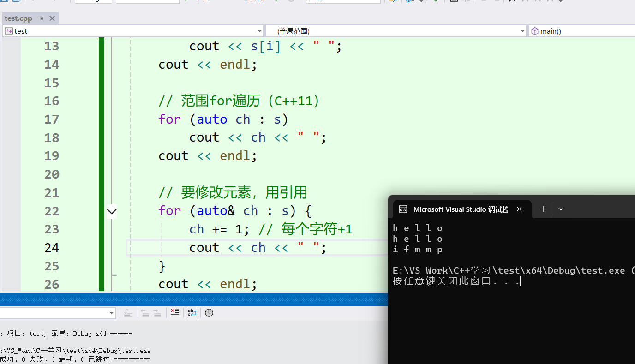Viewport: 635px width, 364px height.
Task: Click the comment '// 每个字符+1'
Action: (306, 229)
